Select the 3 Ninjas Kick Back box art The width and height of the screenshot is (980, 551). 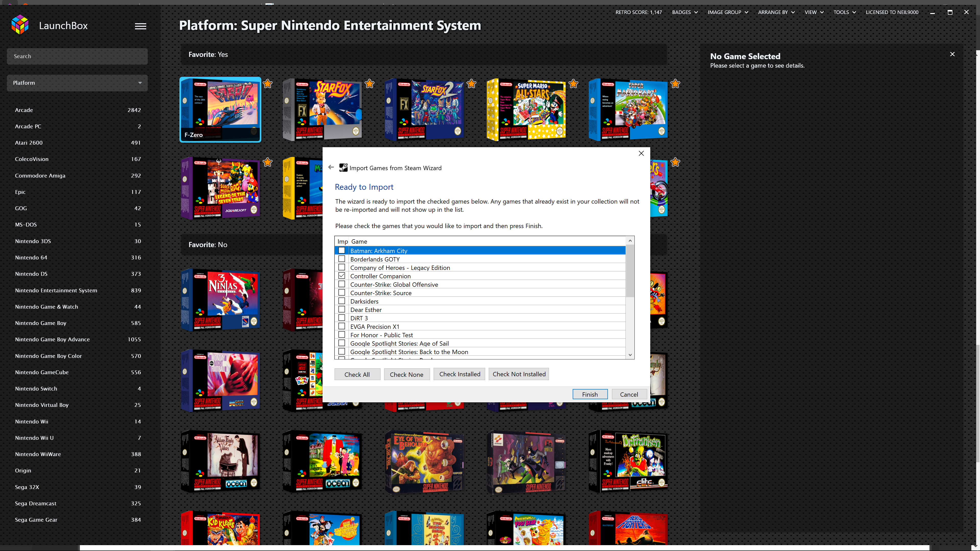(220, 300)
